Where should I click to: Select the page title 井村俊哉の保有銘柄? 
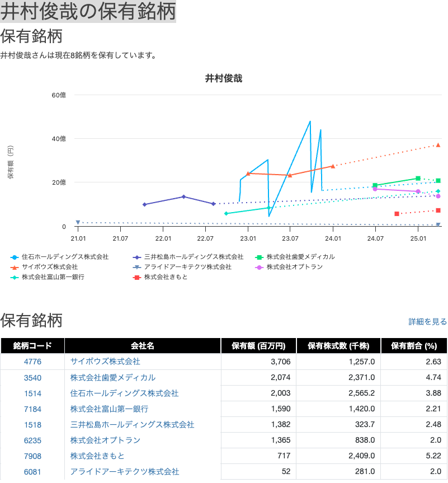click(x=88, y=11)
